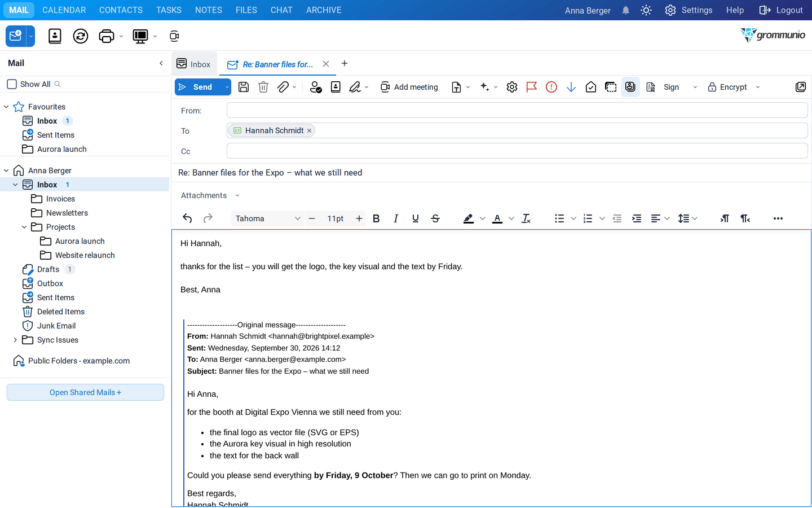
Task: Log out of the account
Action: coord(781,10)
